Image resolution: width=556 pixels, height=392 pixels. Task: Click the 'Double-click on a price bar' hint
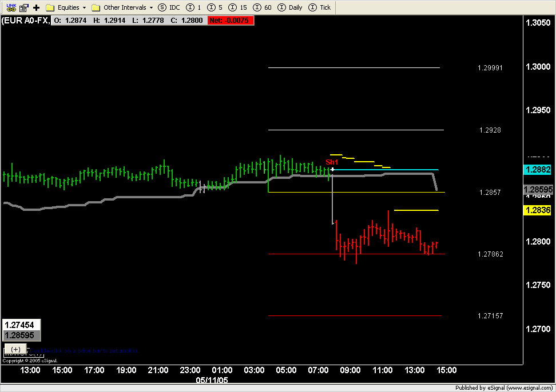point(84,351)
